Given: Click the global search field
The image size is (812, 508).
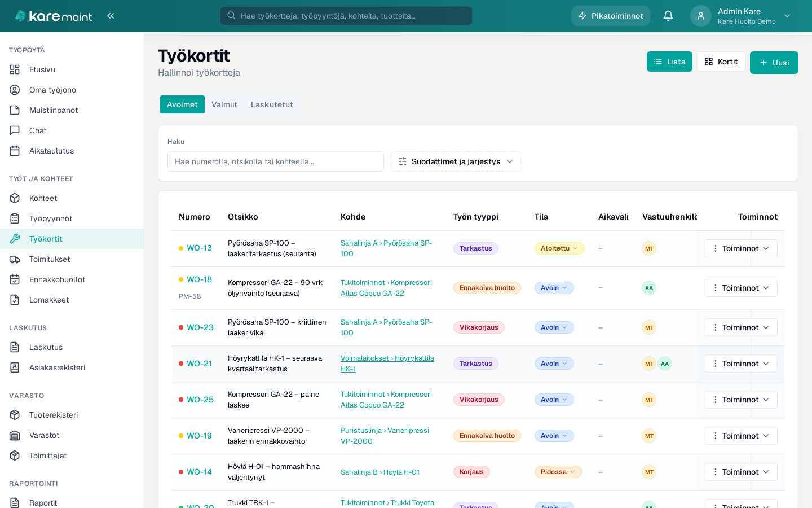Looking at the screenshot, I should click(346, 16).
